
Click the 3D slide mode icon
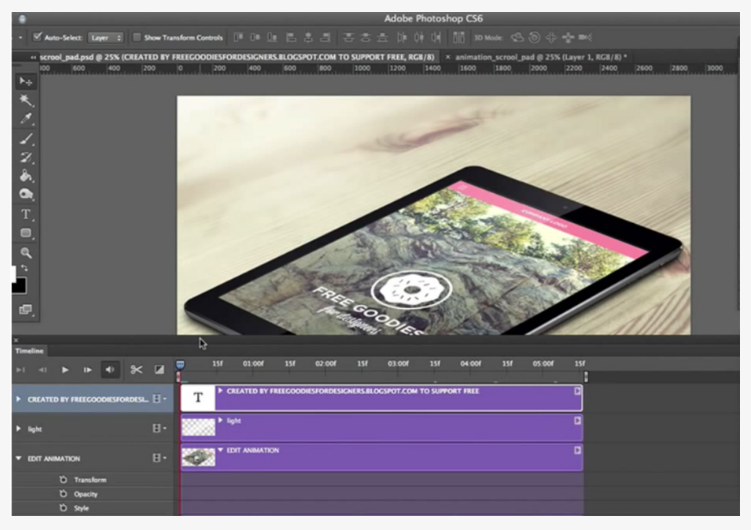pyautogui.click(x=568, y=37)
